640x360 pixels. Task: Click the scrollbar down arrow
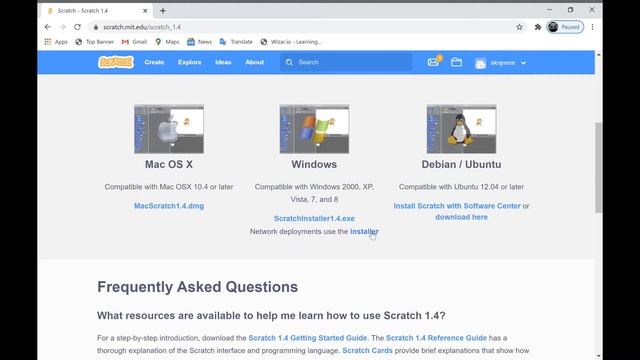pyautogui.click(x=598, y=356)
